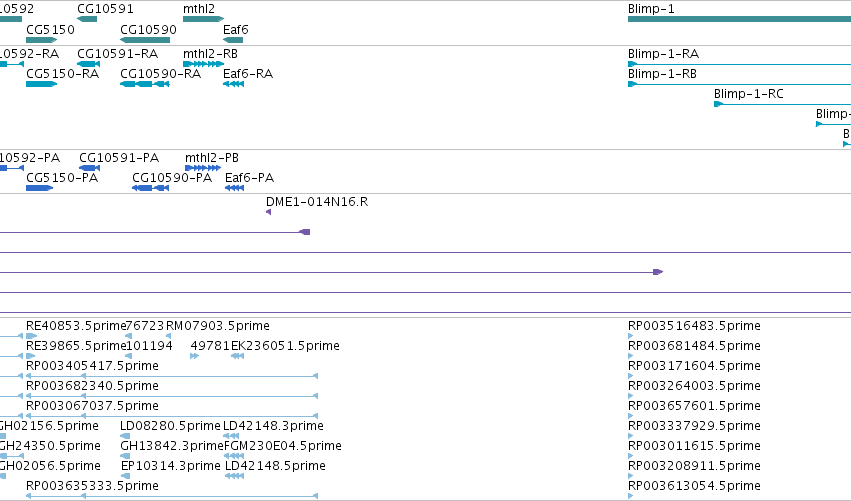Select the Blimp-1-RA transcript label
The height and width of the screenshot is (501, 851).
[663, 54]
